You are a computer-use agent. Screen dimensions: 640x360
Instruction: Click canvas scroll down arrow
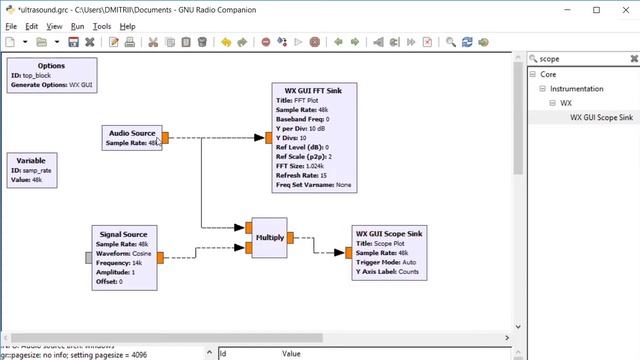click(518, 327)
